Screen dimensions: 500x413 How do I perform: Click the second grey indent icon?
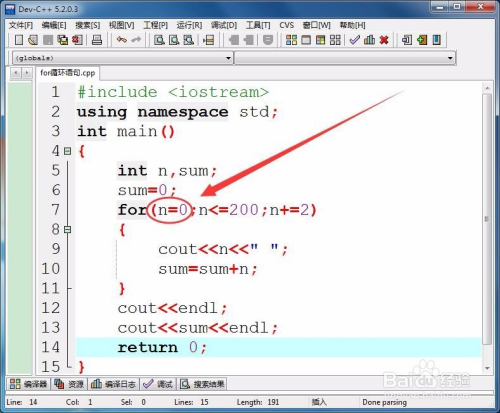click(x=249, y=40)
